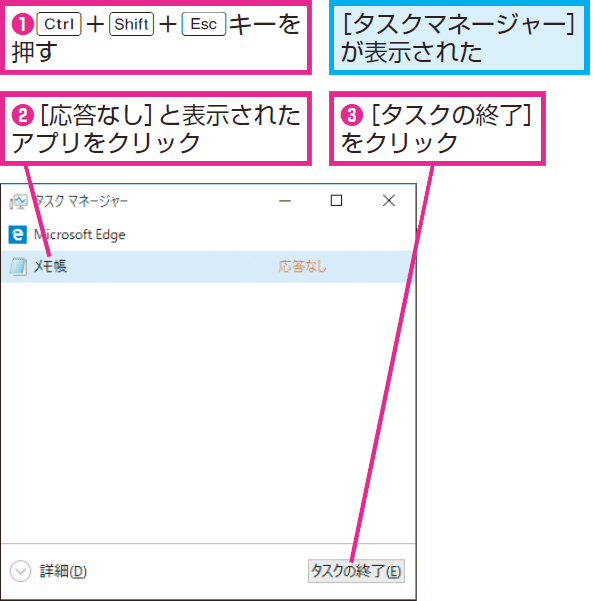Click the empty area of the app list
This screenshot has width=595, height=601.
(x=208, y=412)
